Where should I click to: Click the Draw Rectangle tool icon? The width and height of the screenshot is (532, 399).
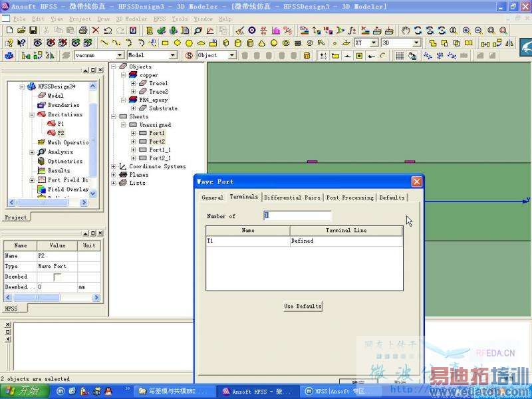pyautogui.click(x=165, y=43)
